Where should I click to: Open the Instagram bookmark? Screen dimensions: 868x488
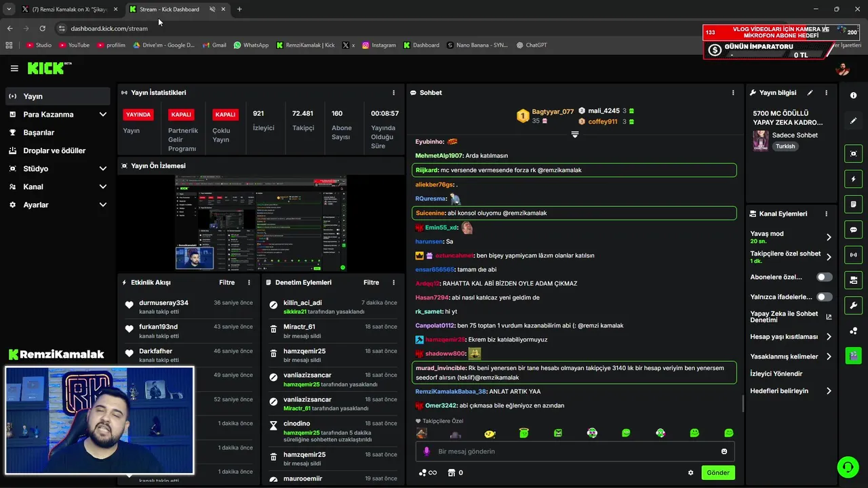tap(378, 45)
